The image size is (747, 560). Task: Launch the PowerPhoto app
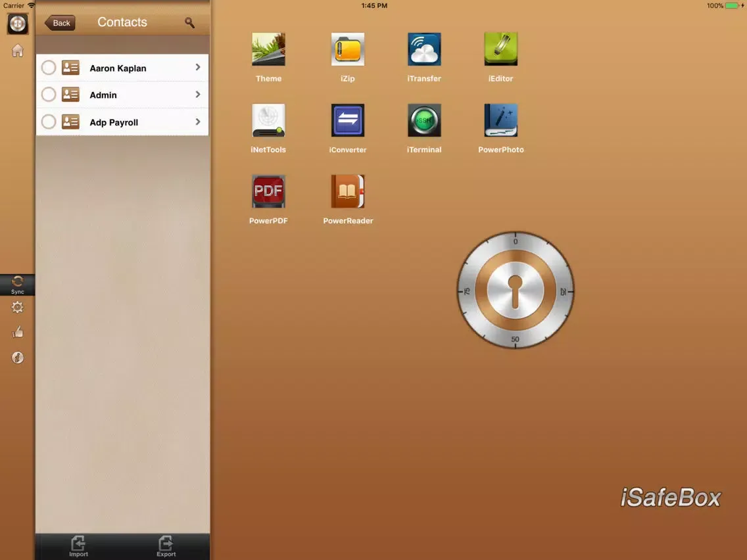(500, 120)
